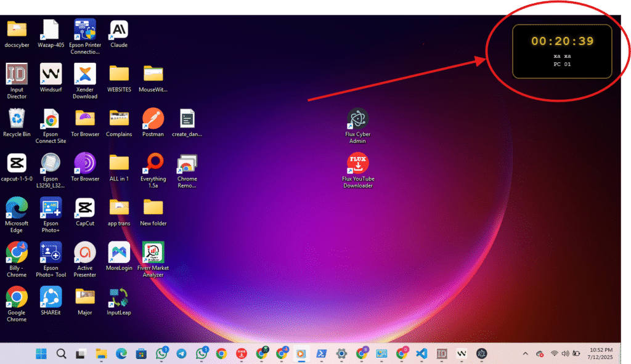
Task: Select the Tor Browser folder icon
Action: click(x=85, y=119)
